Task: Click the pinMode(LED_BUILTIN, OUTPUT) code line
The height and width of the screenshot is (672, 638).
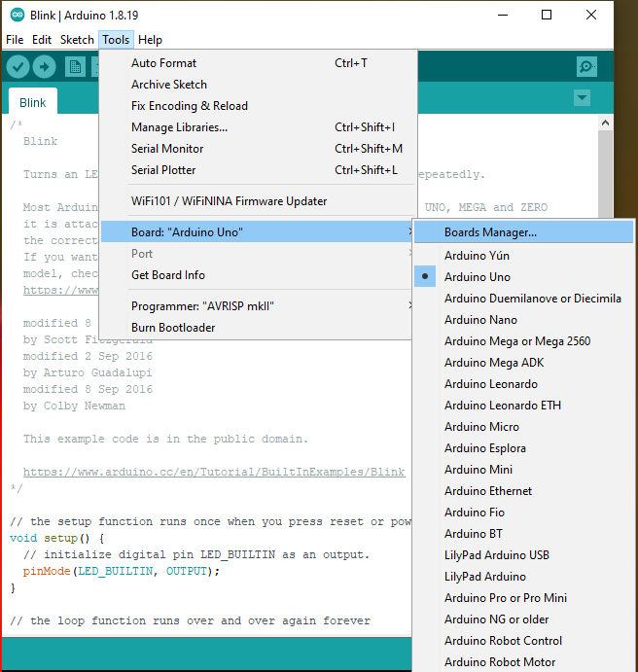Action: [x=122, y=571]
